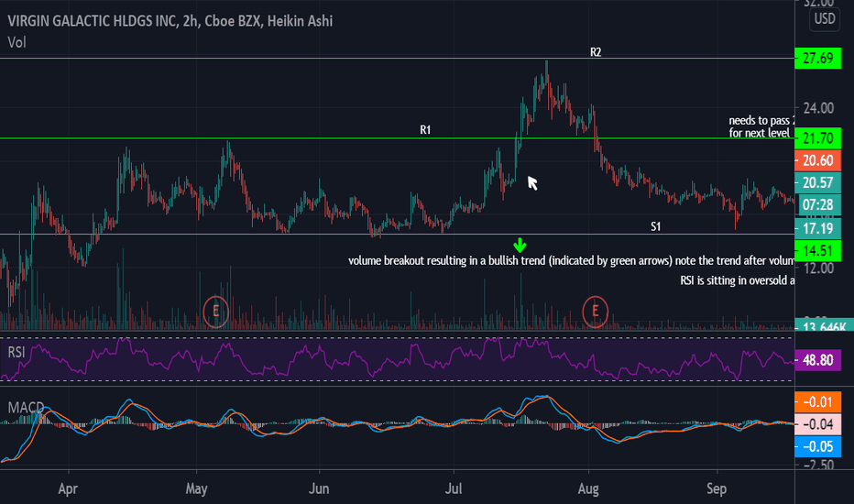Click the May earnings E marker
The height and width of the screenshot is (504, 854).
click(215, 312)
